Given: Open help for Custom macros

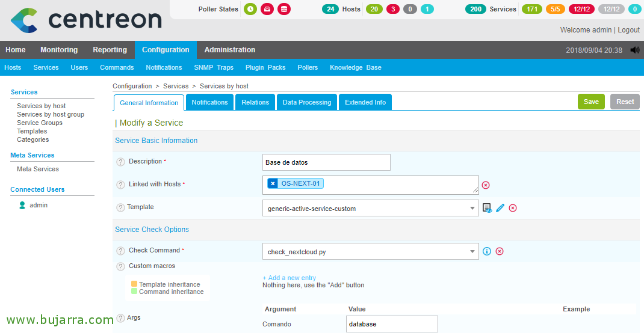Looking at the screenshot, I should tap(120, 266).
